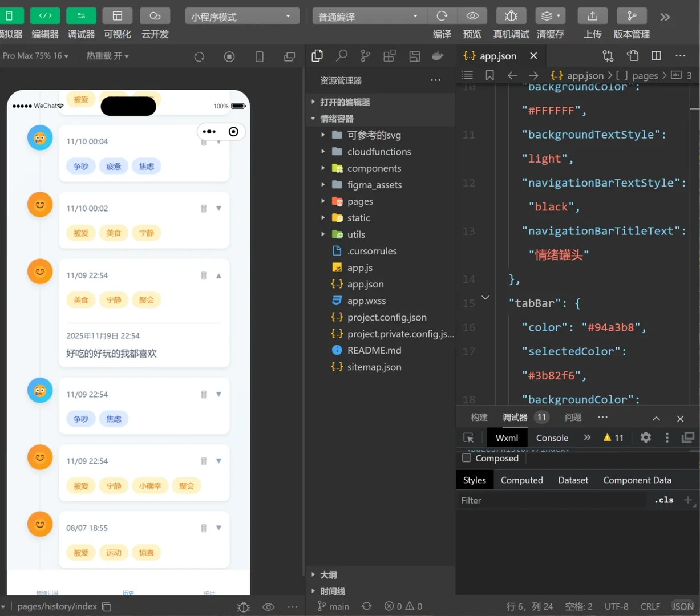Switch to the Computed styles tab

point(522,480)
